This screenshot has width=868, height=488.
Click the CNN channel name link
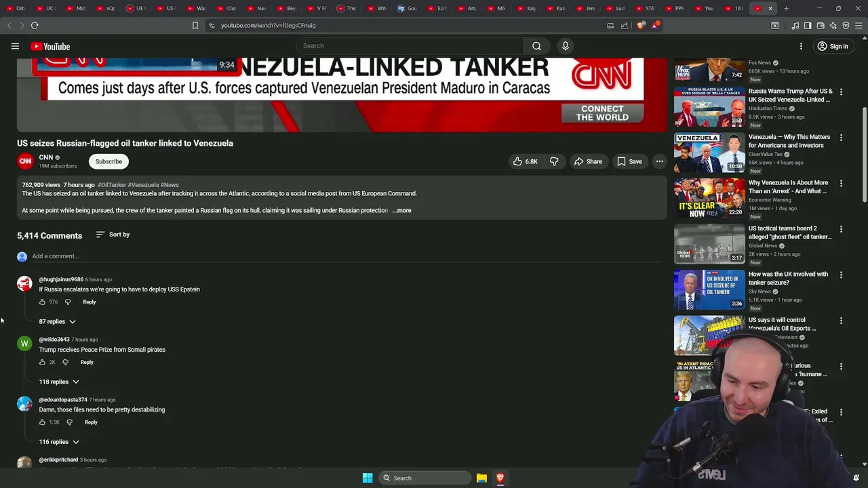pyautogui.click(x=46, y=157)
